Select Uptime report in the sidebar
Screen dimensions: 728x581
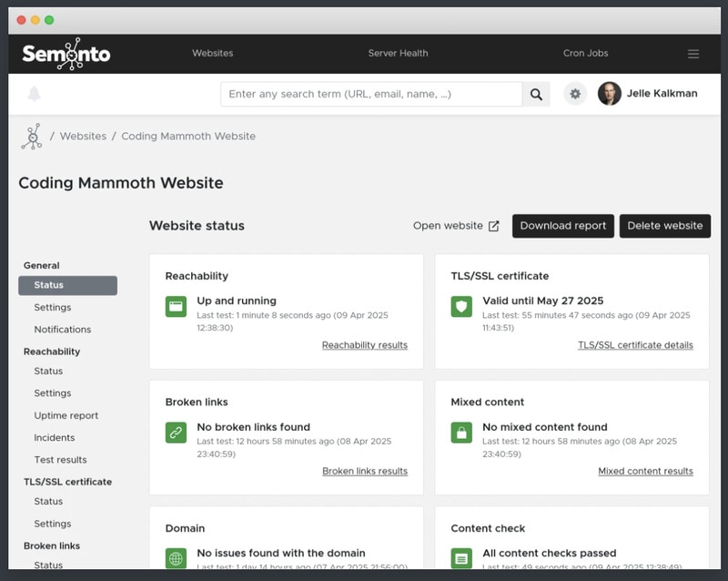66,415
